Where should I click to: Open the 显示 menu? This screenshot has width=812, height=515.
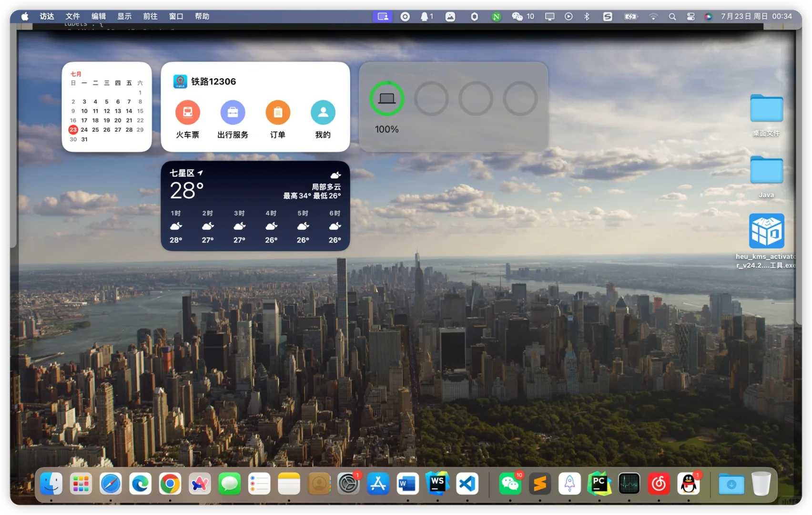(124, 16)
